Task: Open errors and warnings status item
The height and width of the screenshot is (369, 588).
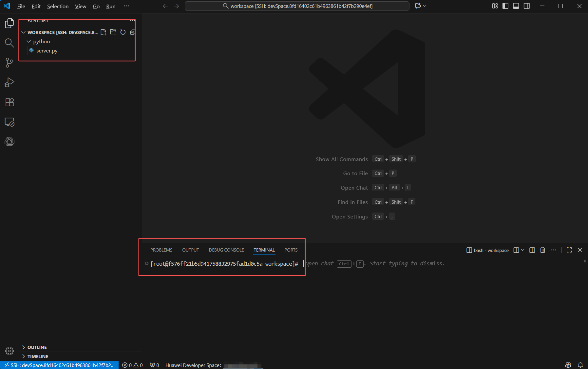Action: click(x=132, y=365)
